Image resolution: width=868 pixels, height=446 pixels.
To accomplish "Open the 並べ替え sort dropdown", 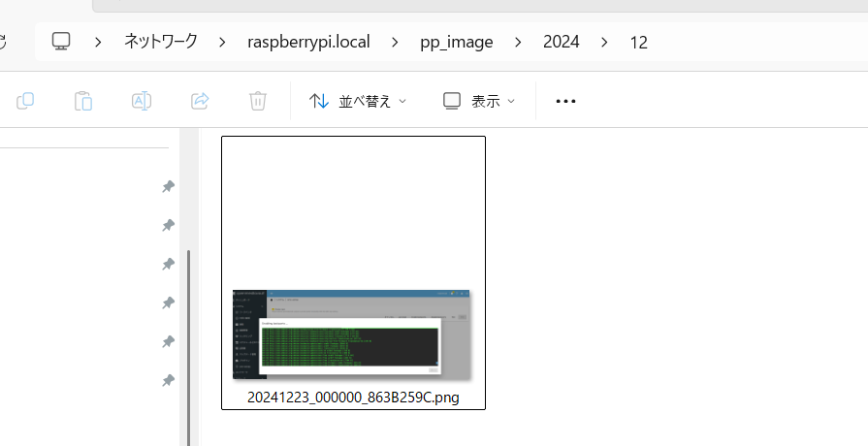I will pyautogui.click(x=358, y=101).
